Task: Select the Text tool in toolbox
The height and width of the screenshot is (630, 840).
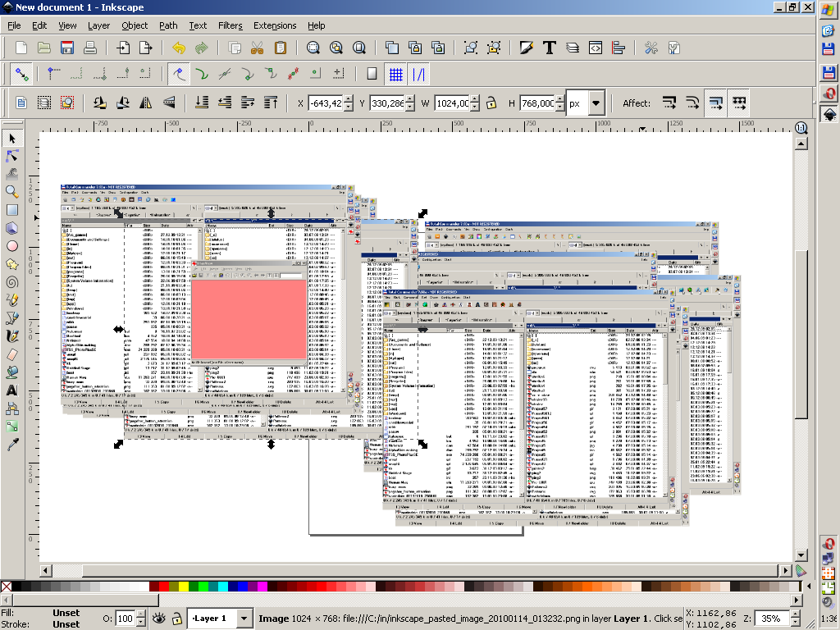Action: click(x=12, y=390)
